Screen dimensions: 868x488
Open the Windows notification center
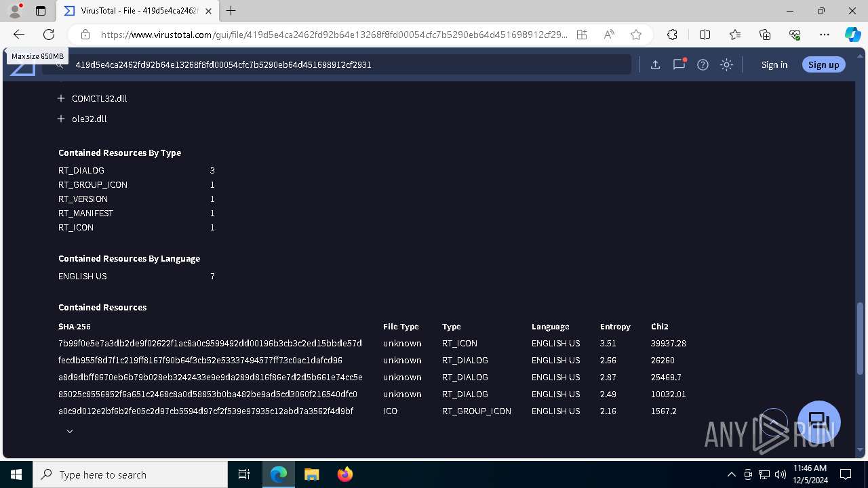coord(846,474)
